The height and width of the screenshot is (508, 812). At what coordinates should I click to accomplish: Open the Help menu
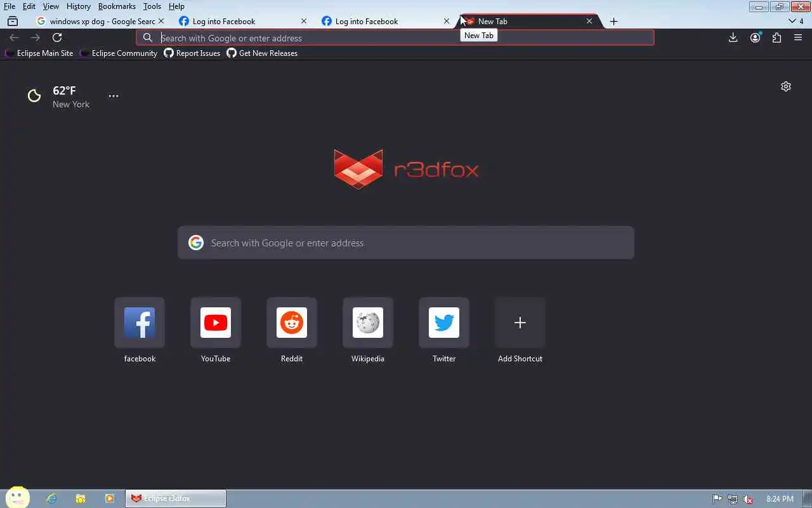(x=176, y=6)
